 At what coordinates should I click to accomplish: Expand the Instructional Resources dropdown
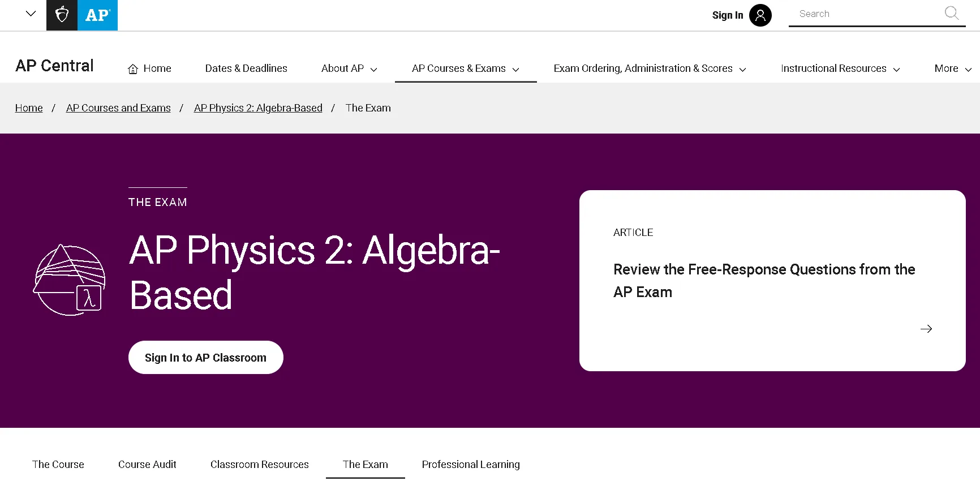pyautogui.click(x=840, y=68)
